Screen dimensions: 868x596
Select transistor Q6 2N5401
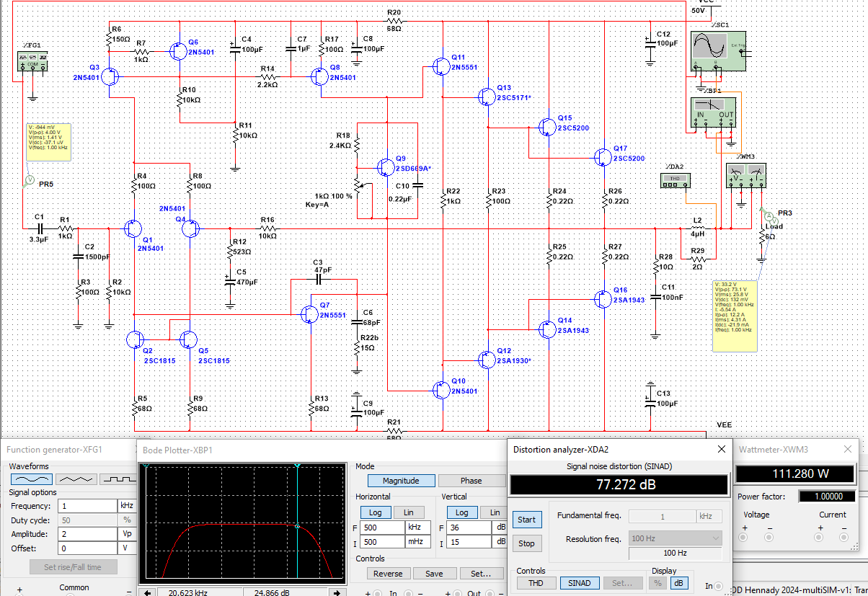tap(177, 52)
